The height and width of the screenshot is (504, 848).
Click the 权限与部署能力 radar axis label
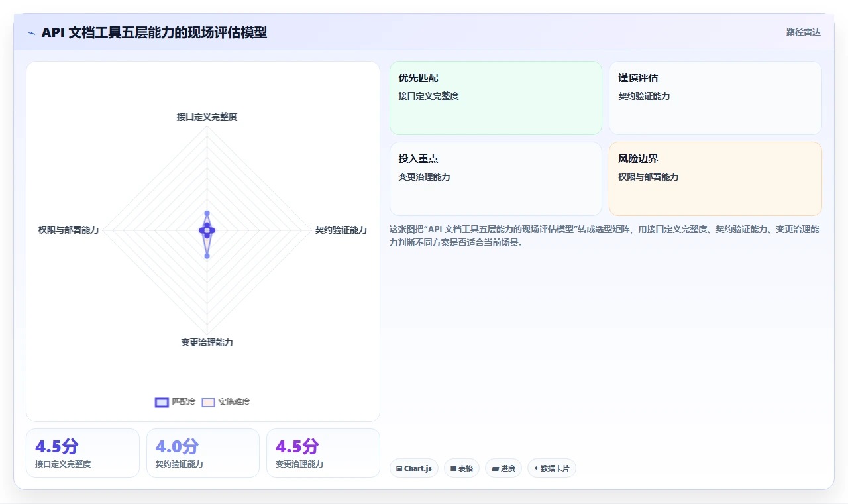pos(68,230)
